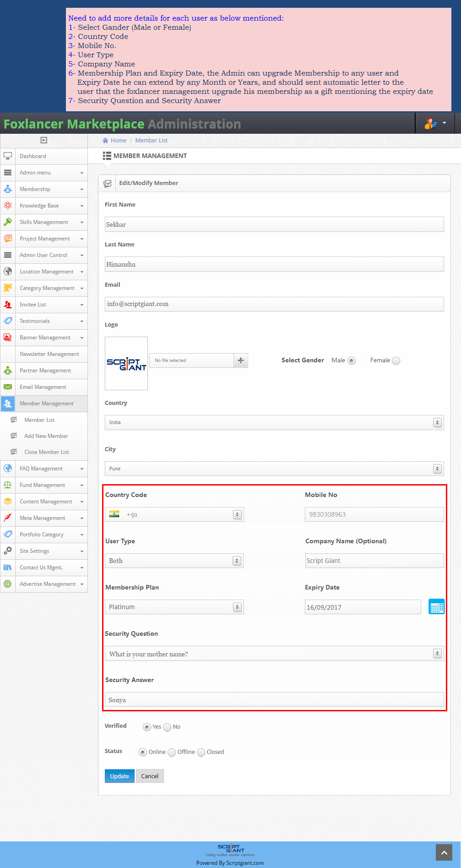Open the Membership Plan dropdown
This screenshot has height=868, width=461.
(174, 607)
